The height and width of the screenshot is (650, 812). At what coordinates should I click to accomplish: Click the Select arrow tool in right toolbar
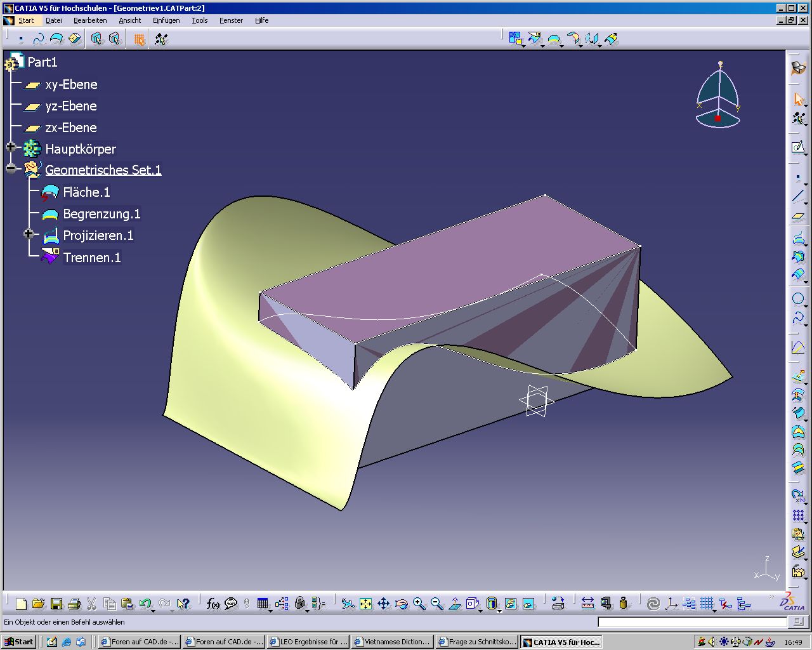coord(798,99)
